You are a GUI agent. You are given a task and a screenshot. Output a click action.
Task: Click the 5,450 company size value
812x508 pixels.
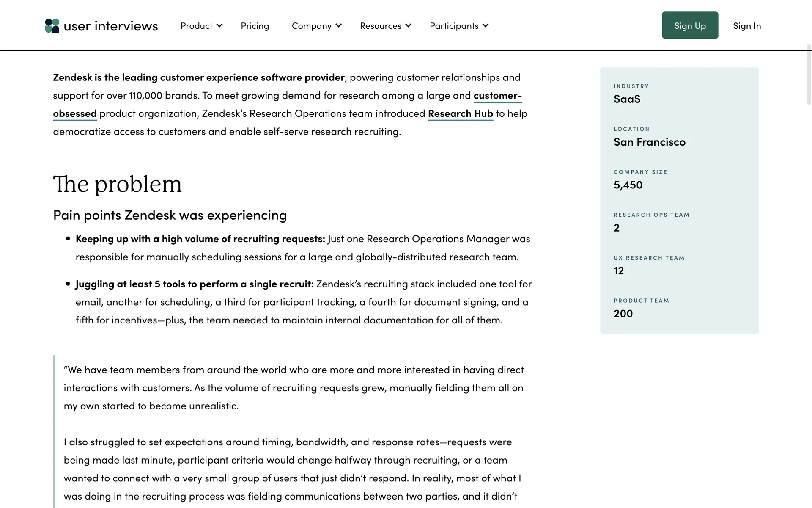[x=628, y=185]
